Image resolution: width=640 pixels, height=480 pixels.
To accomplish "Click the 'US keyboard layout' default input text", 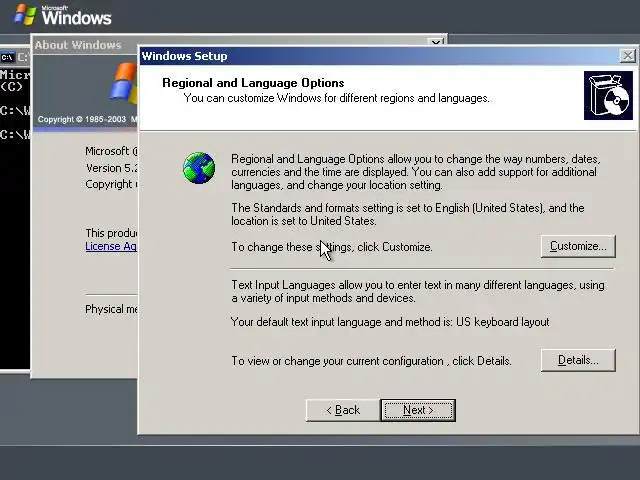I will pyautogui.click(x=502, y=322).
